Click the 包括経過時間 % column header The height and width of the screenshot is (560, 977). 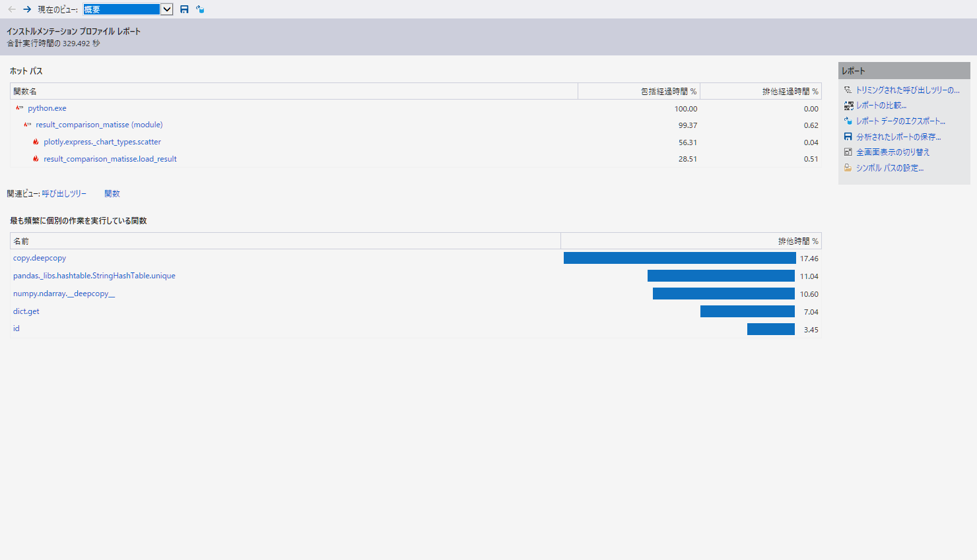tap(639, 91)
